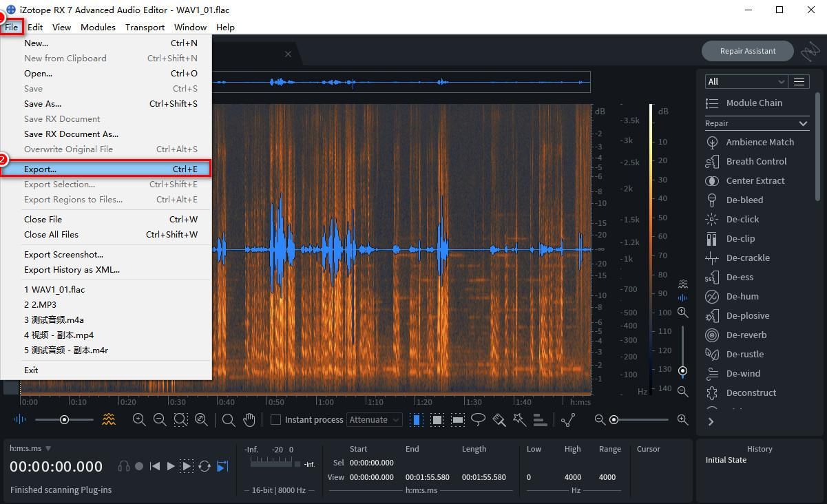
Task: Select the Lasso selection tool
Action: 479,419
